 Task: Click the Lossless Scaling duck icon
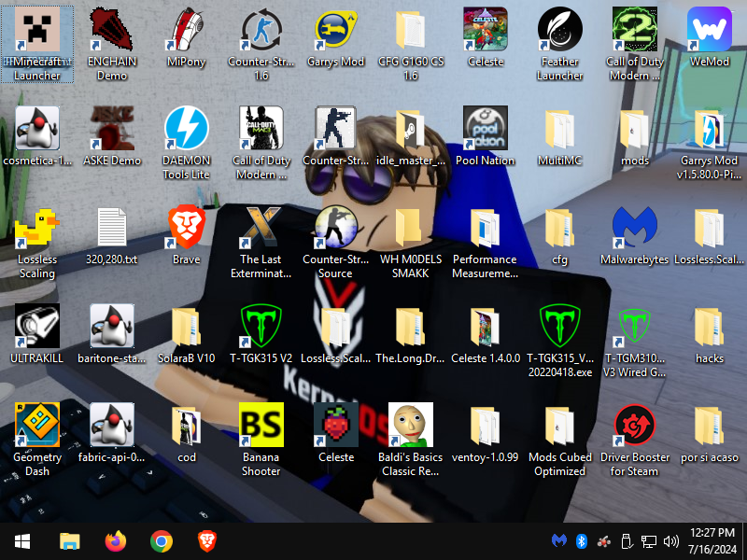click(37, 243)
